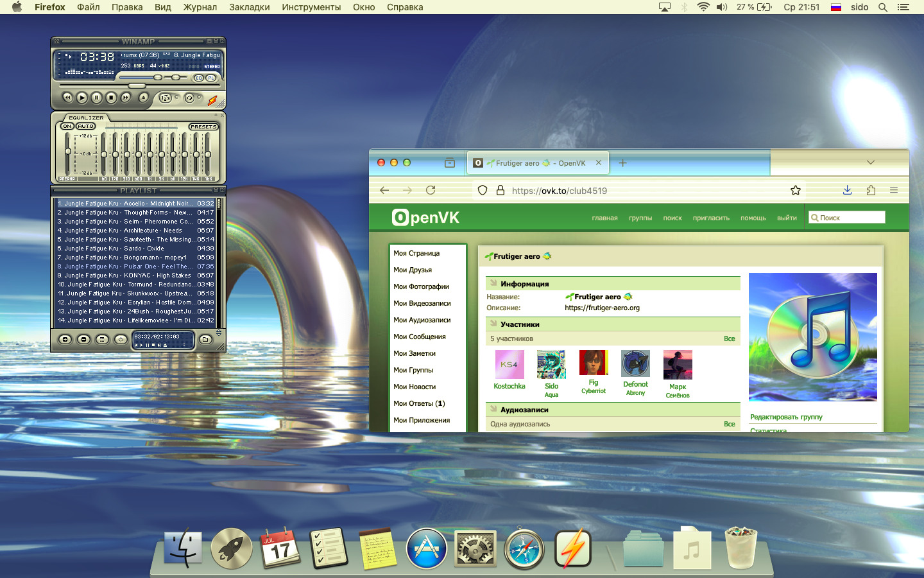
Task: Skip to next track in Winamp
Action: point(126,98)
